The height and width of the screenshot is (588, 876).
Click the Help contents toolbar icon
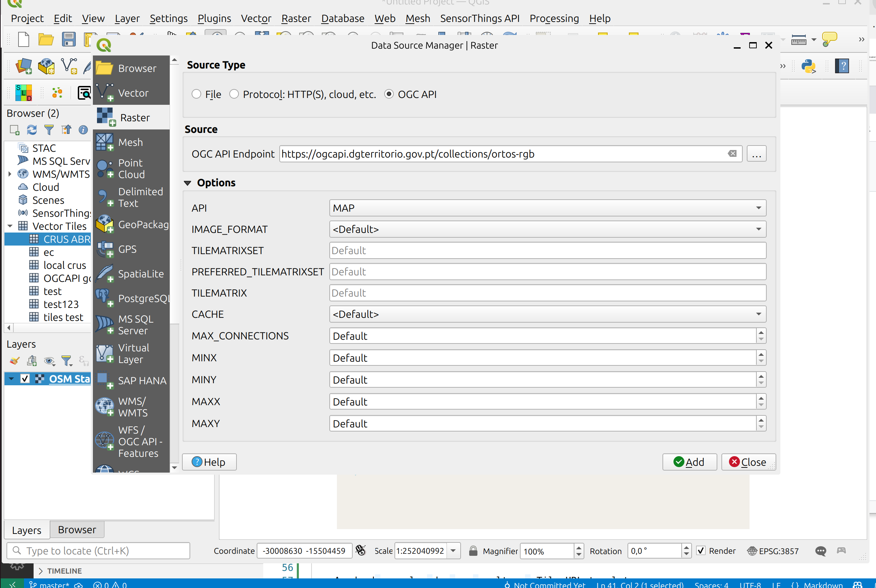point(842,66)
